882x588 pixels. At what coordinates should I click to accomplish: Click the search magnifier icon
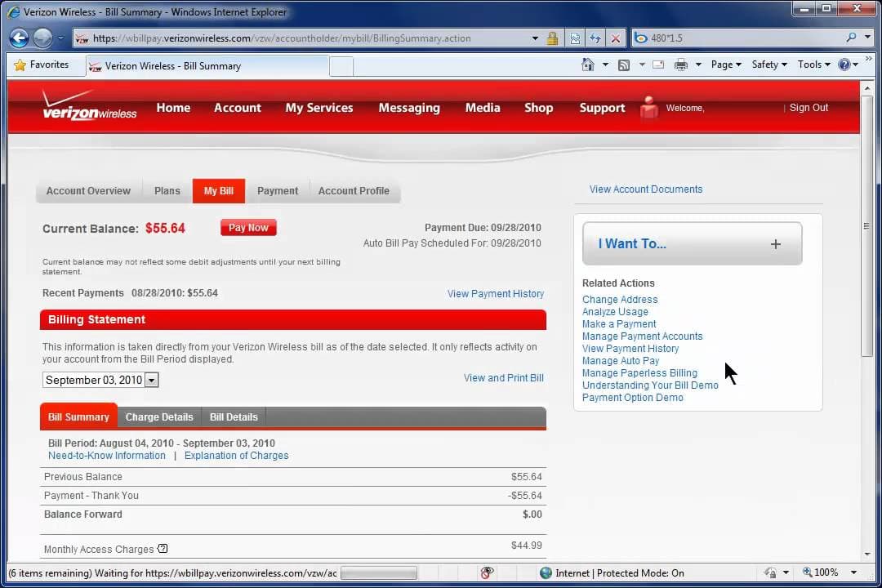click(851, 38)
